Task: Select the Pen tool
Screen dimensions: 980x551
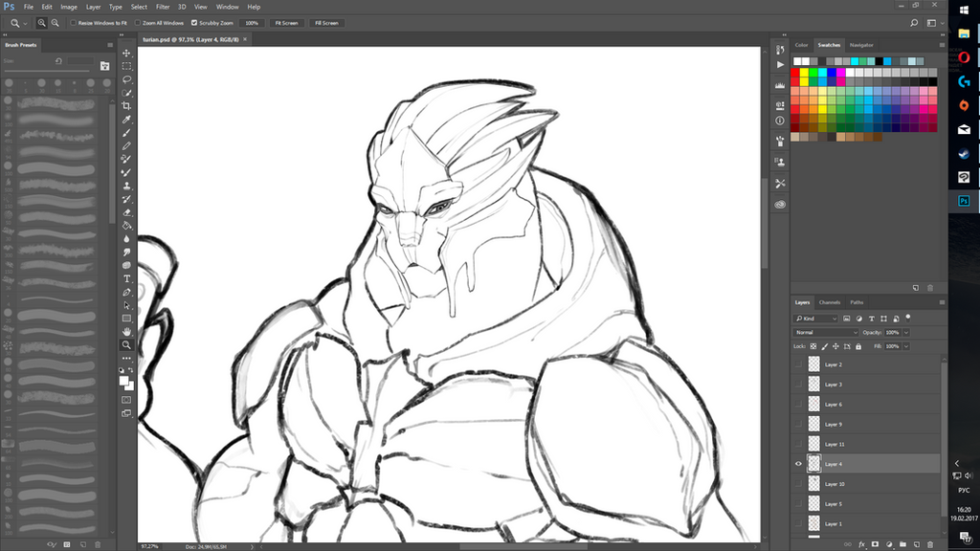Action: pyautogui.click(x=126, y=293)
